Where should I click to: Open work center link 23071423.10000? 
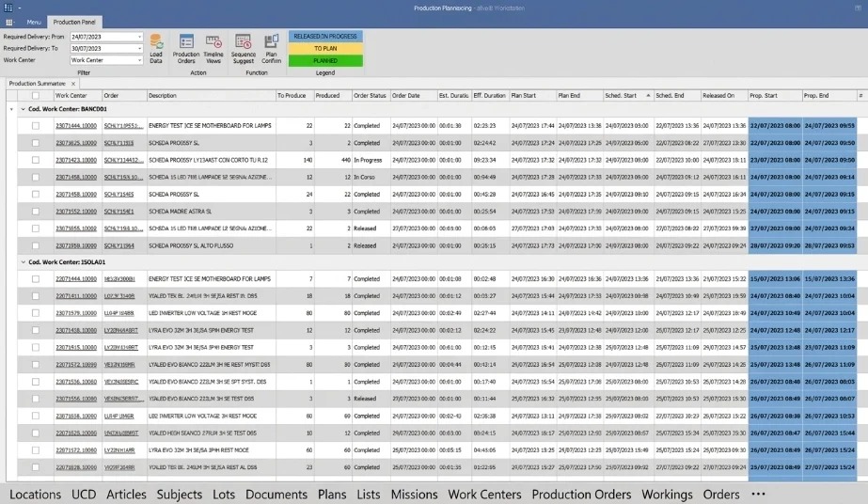tap(76, 161)
